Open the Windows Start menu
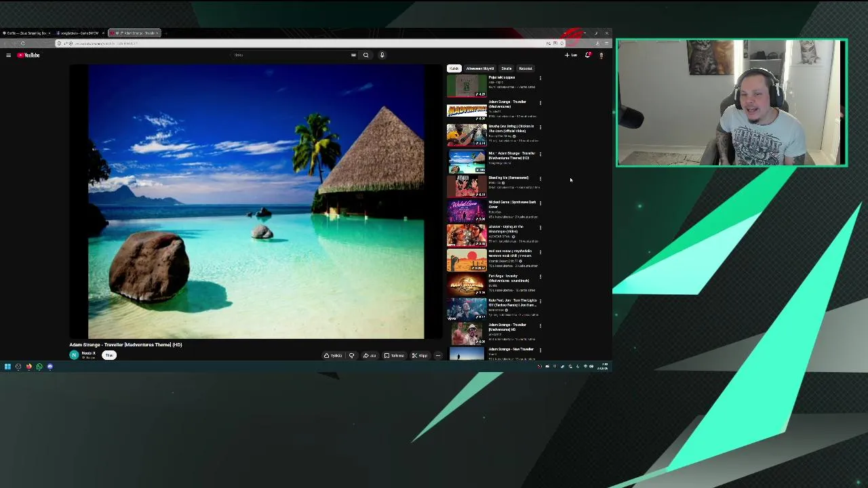Viewport: 868px width, 488px height. 7,367
